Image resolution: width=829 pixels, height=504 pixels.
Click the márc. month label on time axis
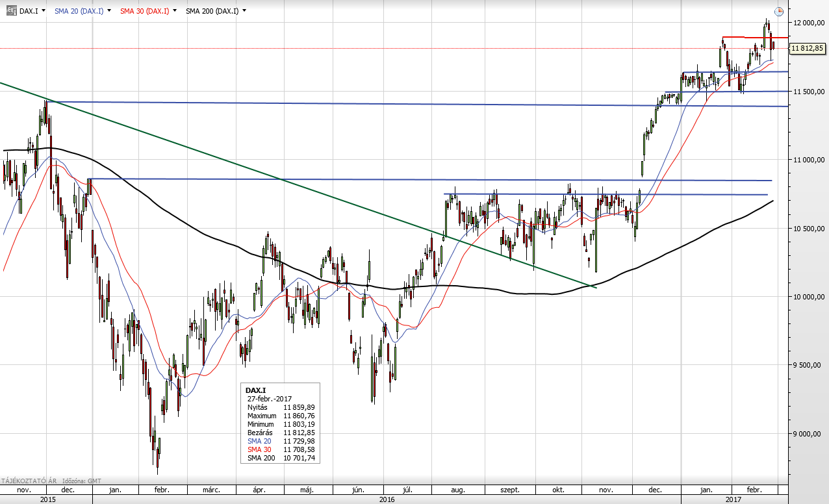210,490
